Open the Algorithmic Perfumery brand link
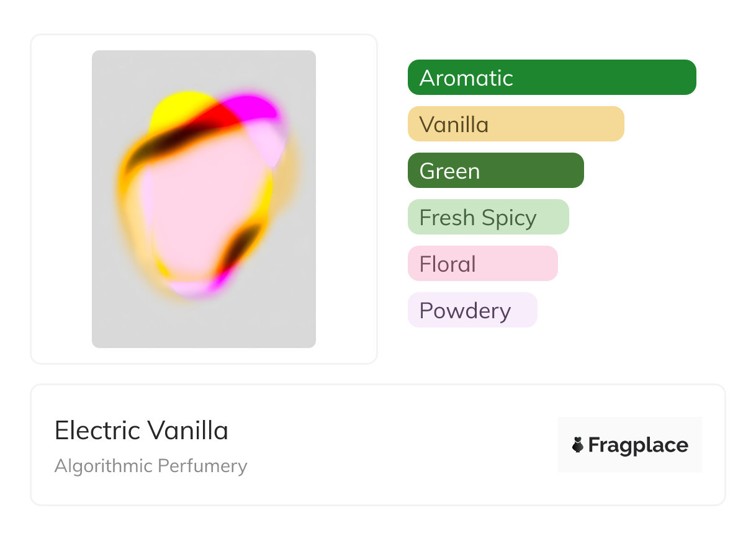The height and width of the screenshot is (536, 756). click(x=151, y=466)
